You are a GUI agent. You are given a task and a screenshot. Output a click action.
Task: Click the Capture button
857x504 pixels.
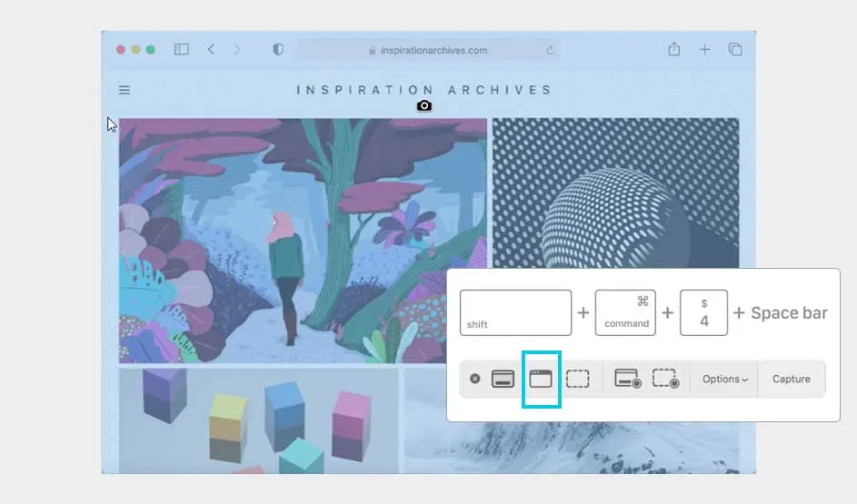(791, 379)
